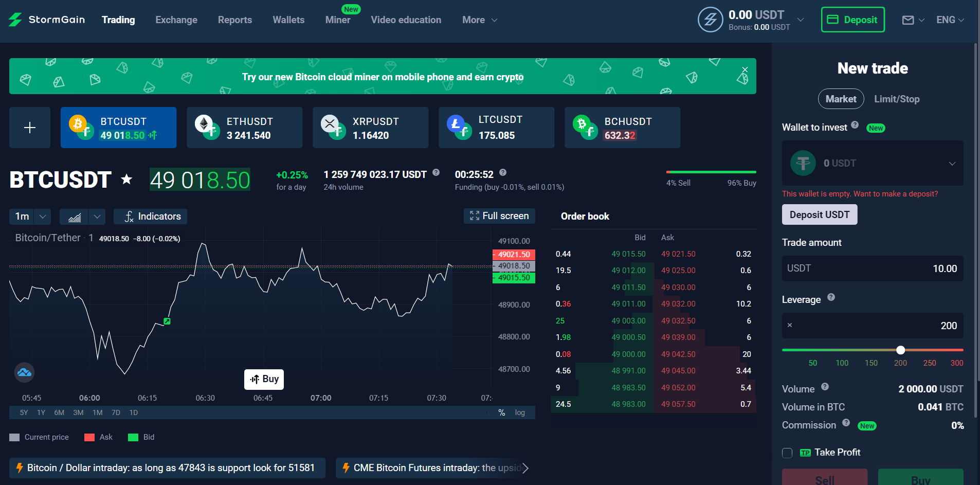Toggle Current price legend swatch
This screenshot has height=485, width=980.
(14, 438)
